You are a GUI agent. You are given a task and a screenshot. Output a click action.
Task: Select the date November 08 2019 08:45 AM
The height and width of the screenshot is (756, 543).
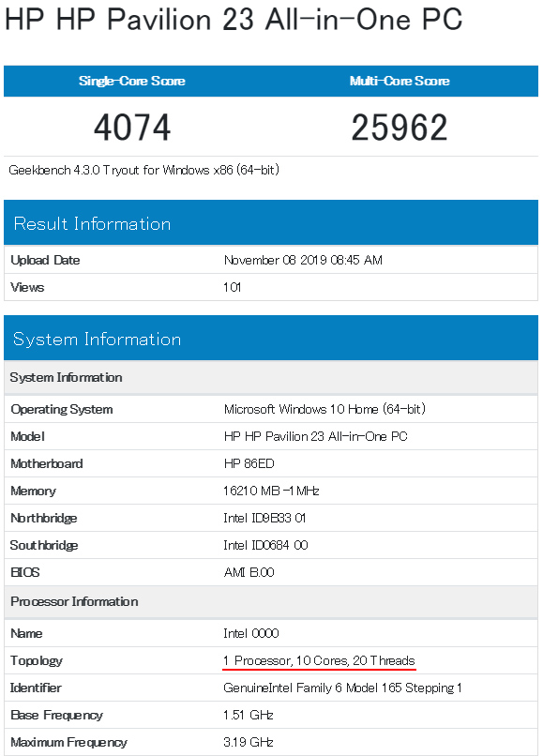pyautogui.click(x=303, y=261)
